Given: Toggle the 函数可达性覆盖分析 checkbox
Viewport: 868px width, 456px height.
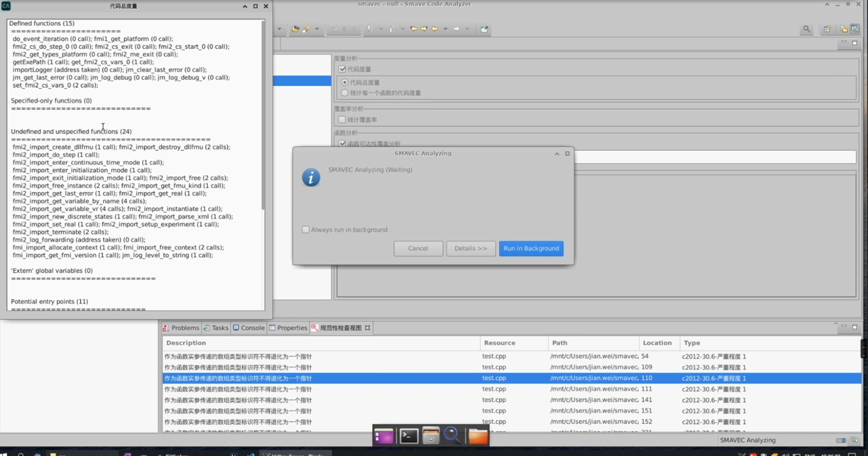Looking at the screenshot, I should point(342,143).
